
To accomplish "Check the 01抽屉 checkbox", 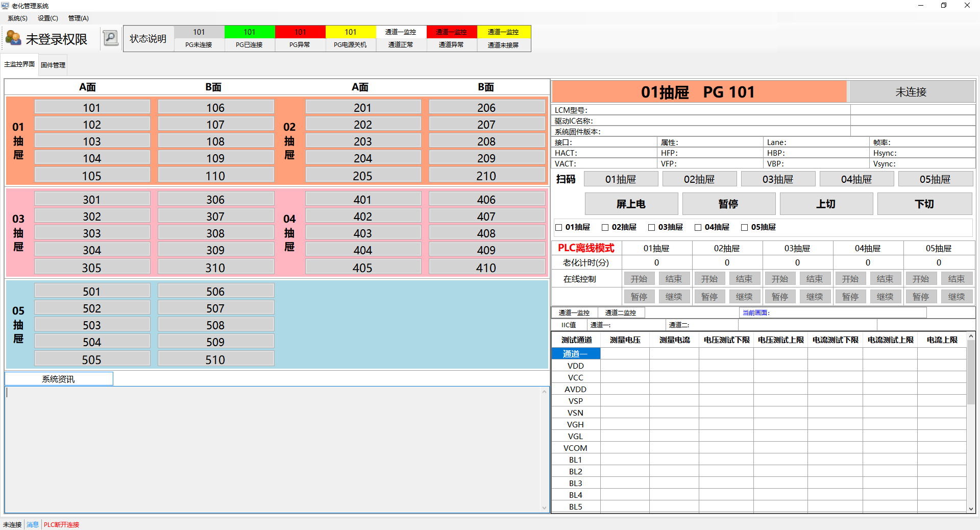I will (x=559, y=227).
